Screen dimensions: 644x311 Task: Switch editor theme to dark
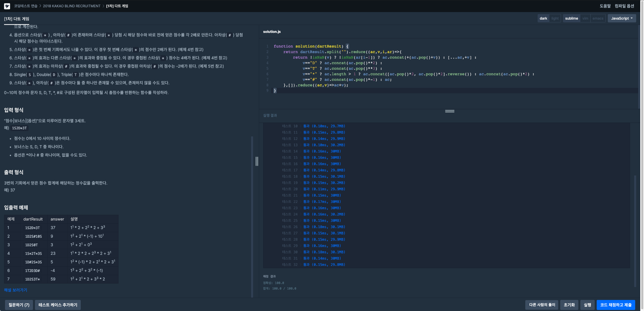tap(543, 18)
